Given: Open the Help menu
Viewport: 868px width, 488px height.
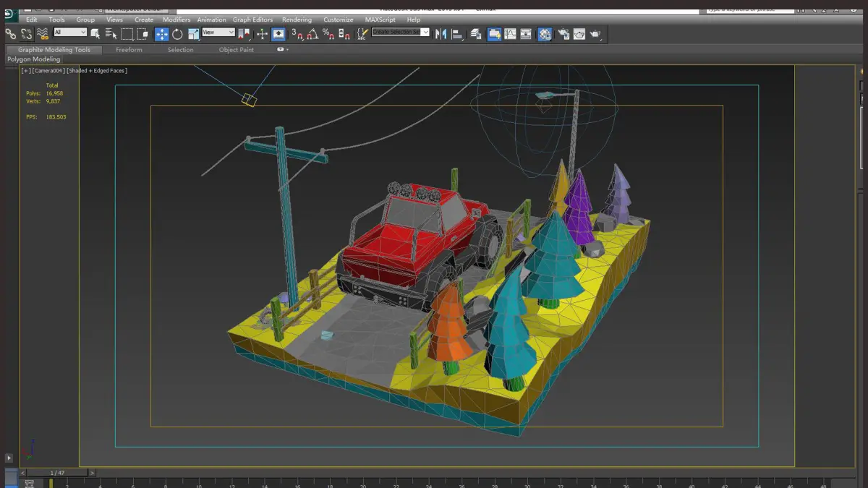Looking at the screenshot, I should tap(413, 20).
